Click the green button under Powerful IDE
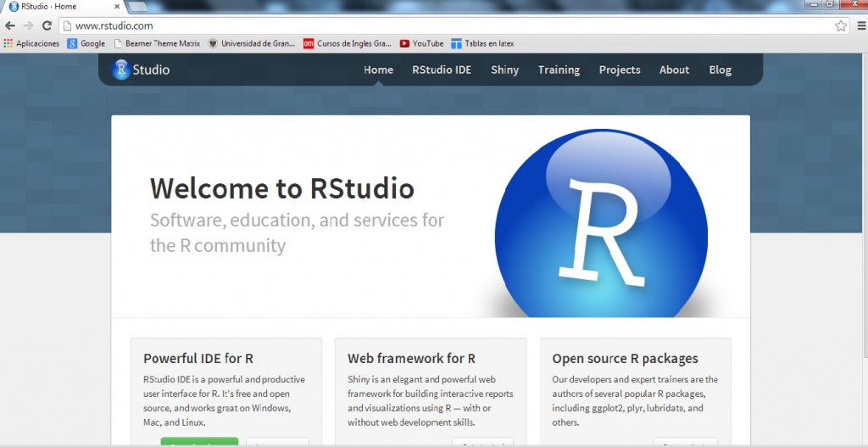The width and height of the screenshot is (868, 447). pyautogui.click(x=199, y=442)
